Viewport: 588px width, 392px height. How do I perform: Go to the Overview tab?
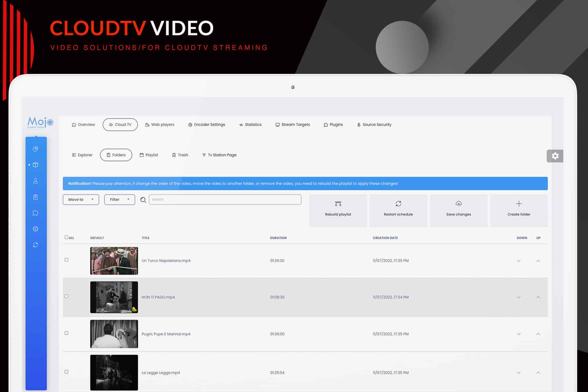(x=83, y=125)
